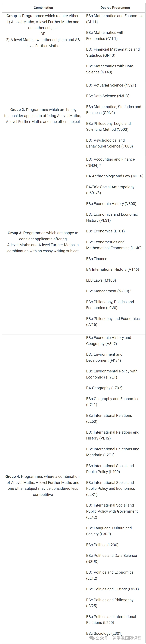This screenshot has height=644, width=146.
Task: Click LLB Laws (M100) entry
Action: (101, 280)
